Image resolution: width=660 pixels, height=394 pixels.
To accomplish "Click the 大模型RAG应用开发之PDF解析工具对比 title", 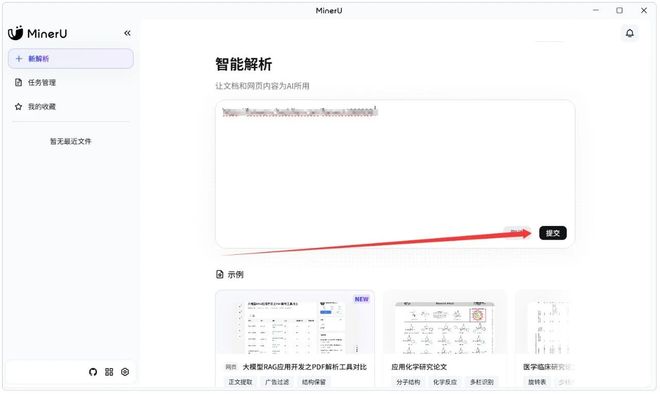I will (305, 367).
